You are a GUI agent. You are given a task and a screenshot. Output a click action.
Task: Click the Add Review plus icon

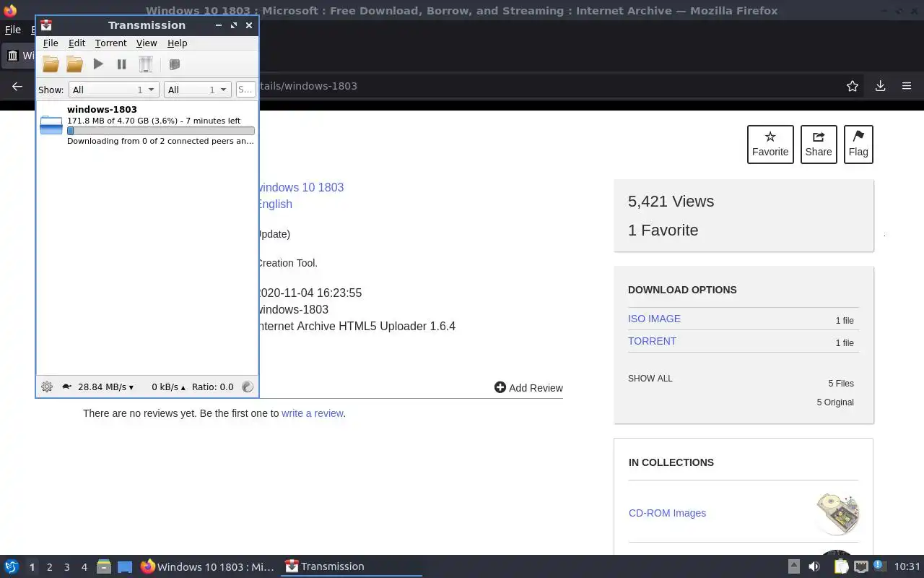click(500, 387)
